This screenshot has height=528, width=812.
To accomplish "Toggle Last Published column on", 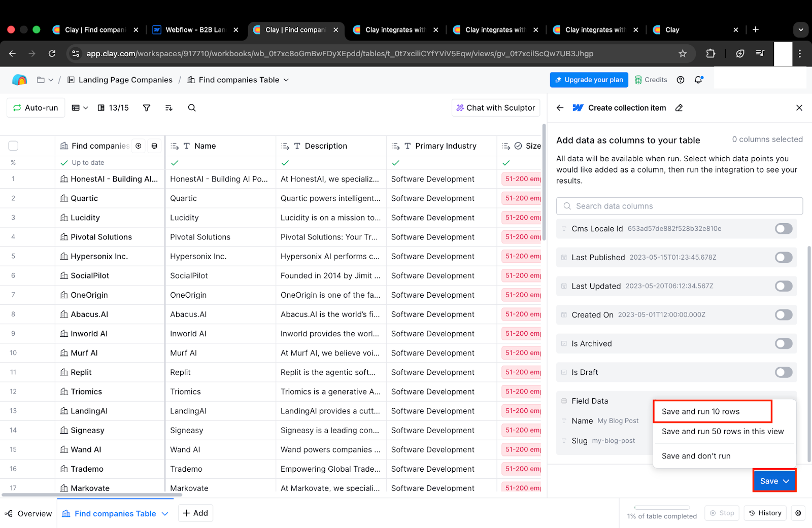I will pos(784,257).
